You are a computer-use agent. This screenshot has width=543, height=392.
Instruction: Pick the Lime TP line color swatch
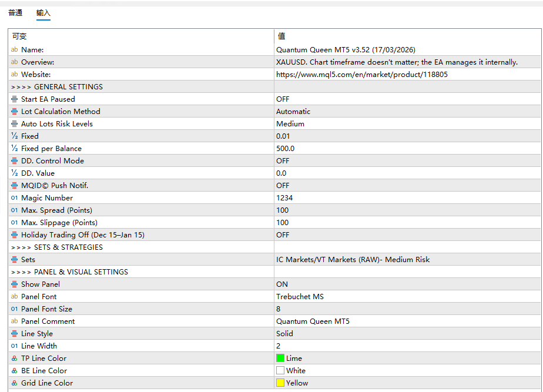point(280,358)
